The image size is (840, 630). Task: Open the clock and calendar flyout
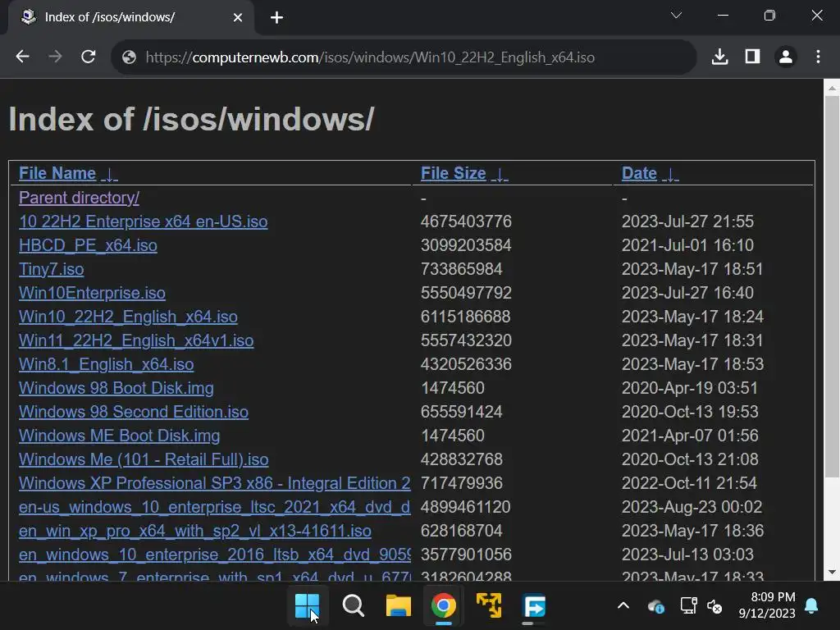click(x=767, y=605)
